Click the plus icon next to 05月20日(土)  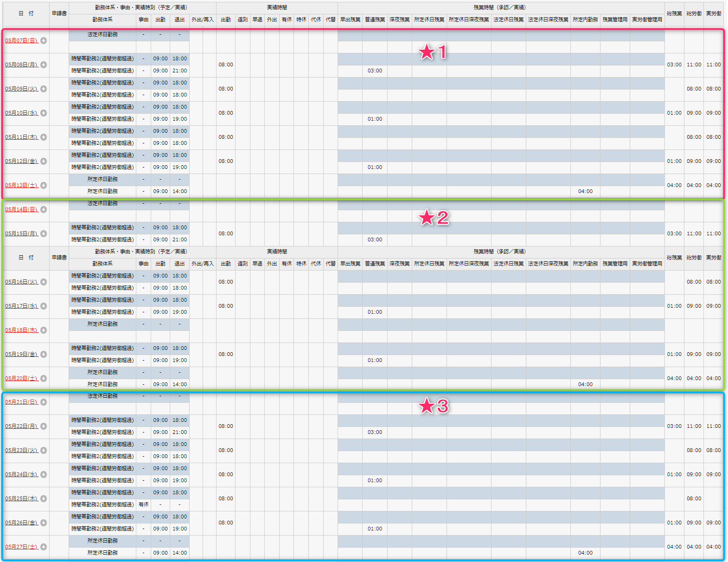[x=44, y=379]
